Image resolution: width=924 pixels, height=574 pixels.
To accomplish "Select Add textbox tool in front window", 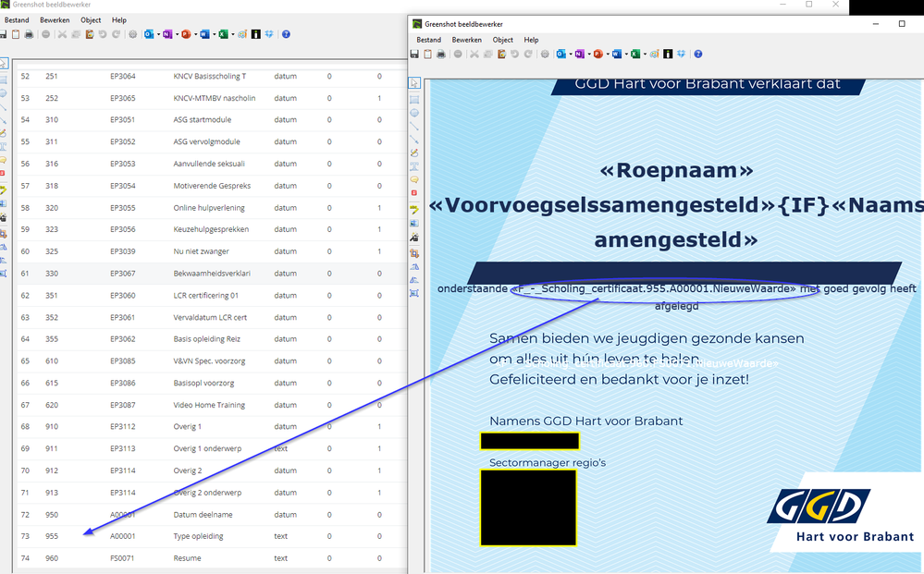I will [414, 166].
